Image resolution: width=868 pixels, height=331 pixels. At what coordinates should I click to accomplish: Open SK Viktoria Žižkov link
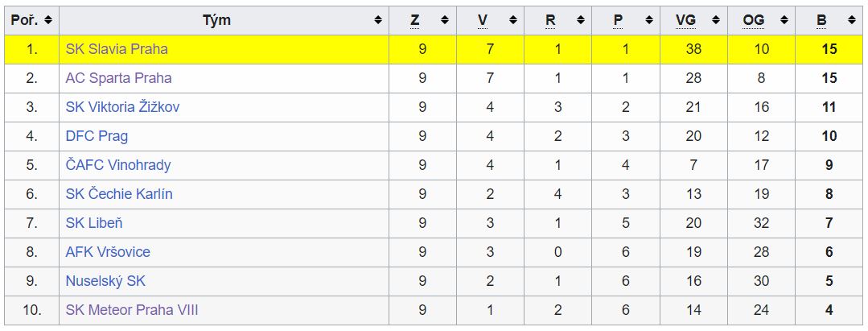coord(122,107)
